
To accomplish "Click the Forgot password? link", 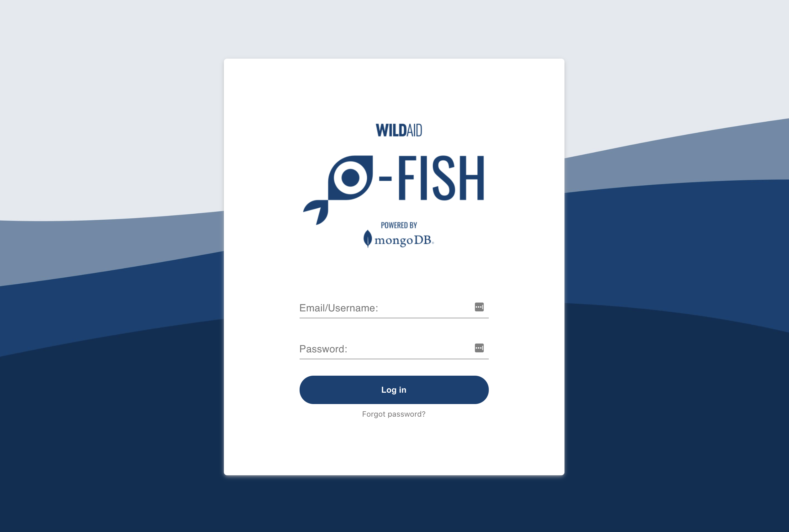I will click(x=394, y=414).
